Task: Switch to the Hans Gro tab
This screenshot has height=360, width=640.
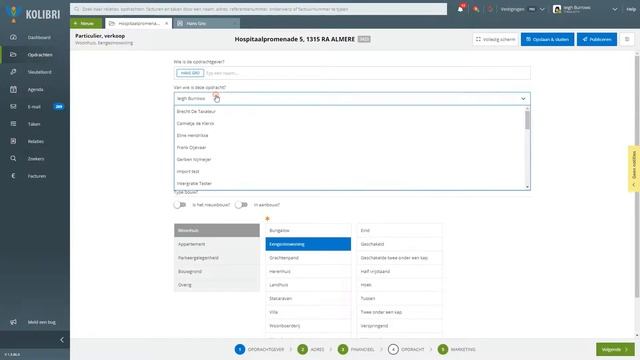Action: point(206,24)
